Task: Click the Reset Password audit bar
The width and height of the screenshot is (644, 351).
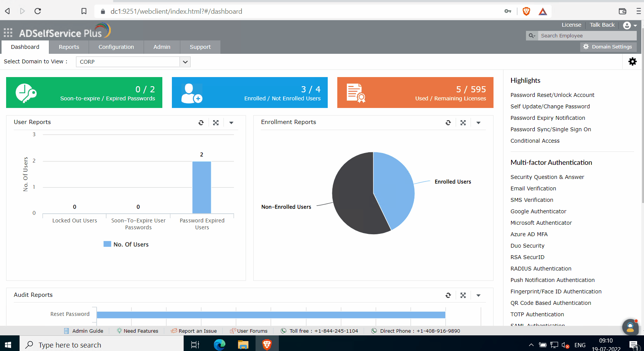Action: pyautogui.click(x=271, y=315)
